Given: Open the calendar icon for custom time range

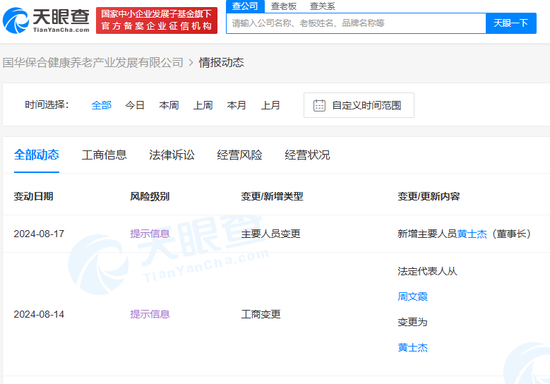Looking at the screenshot, I should tap(319, 106).
